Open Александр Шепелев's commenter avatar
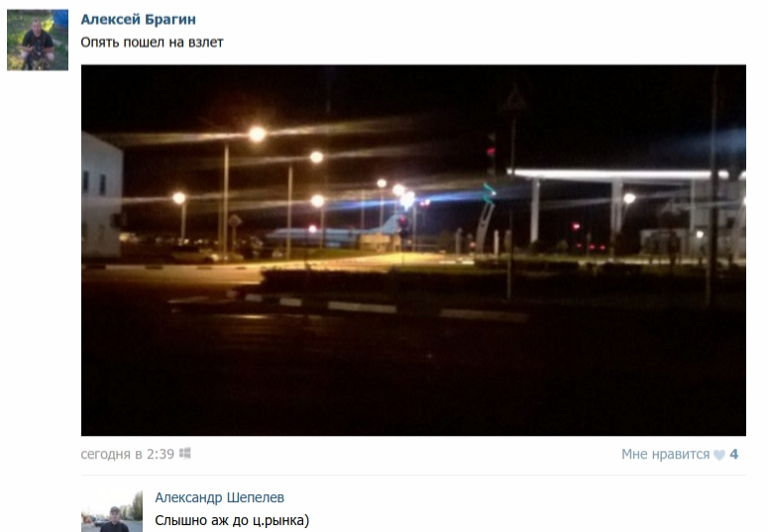Viewport: 768px width, 532px height. click(x=112, y=511)
